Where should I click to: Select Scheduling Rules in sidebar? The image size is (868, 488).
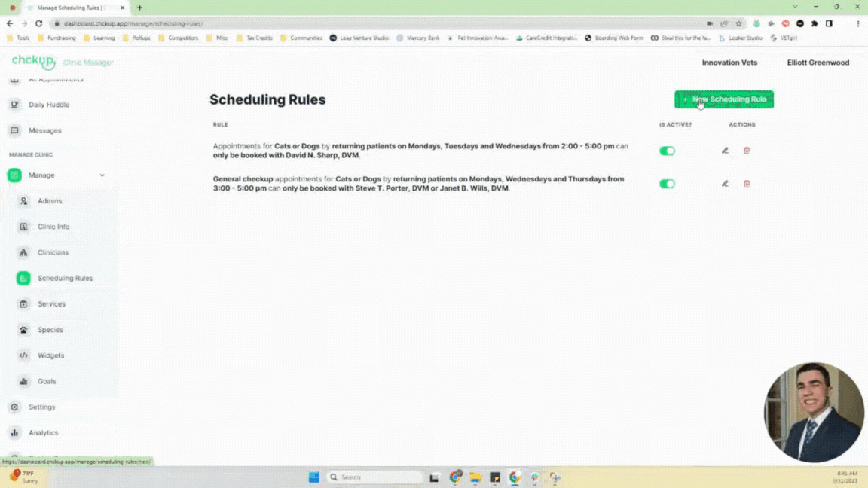click(x=65, y=279)
